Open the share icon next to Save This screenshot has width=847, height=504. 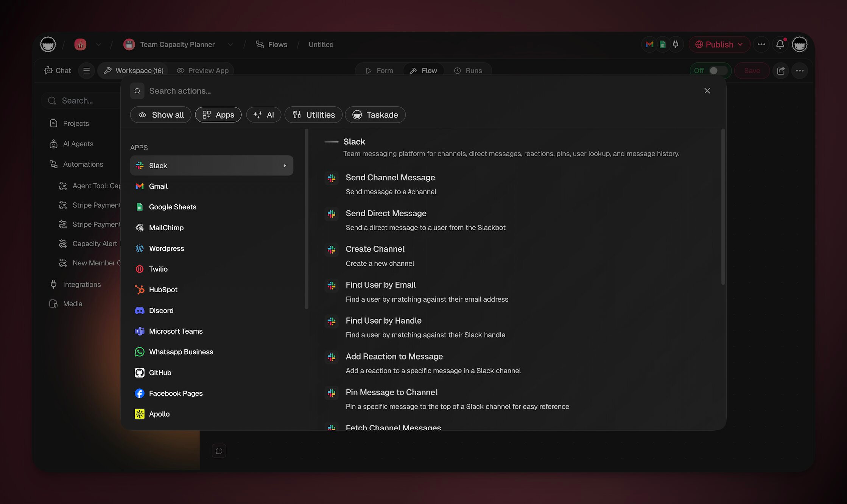coord(780,71)
